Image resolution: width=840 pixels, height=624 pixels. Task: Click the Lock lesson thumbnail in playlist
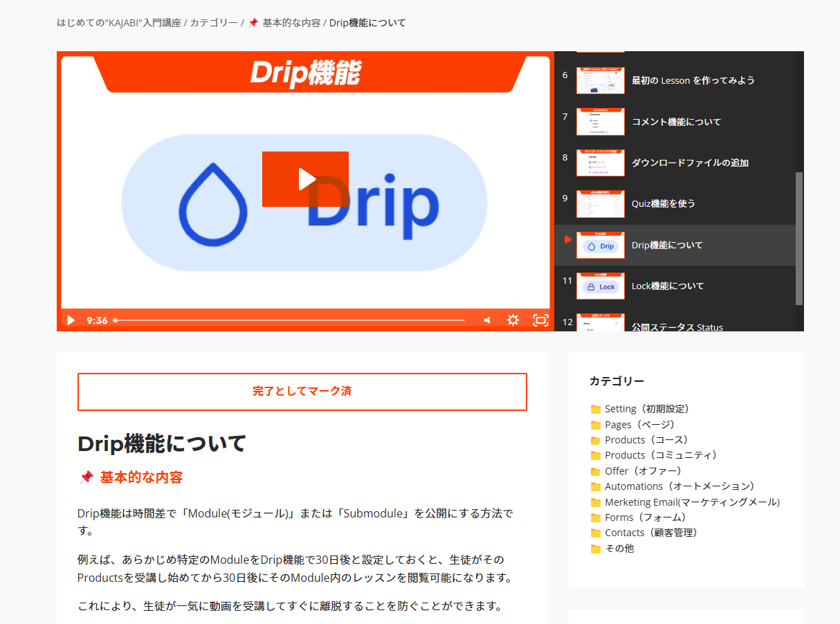[x=601, y=286]
